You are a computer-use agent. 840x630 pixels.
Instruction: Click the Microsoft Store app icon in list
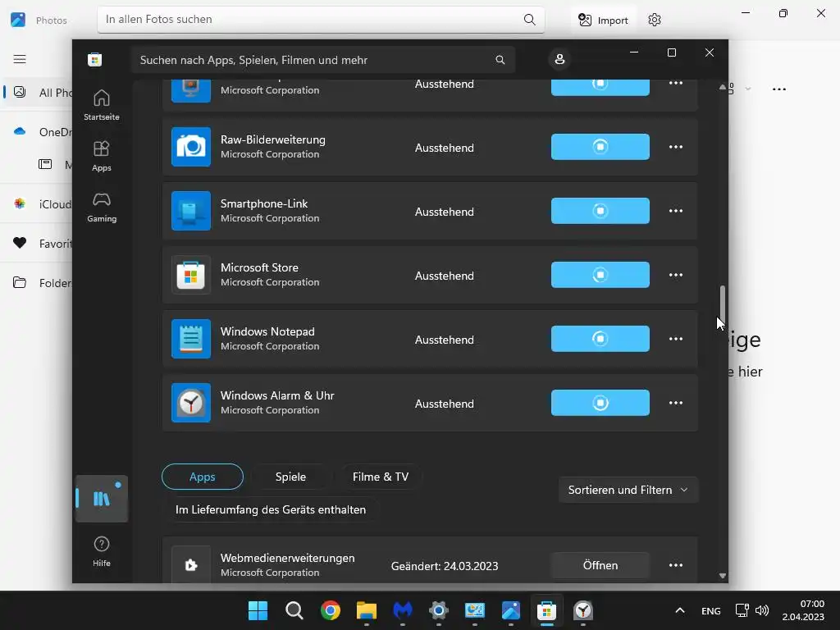(x=191, y=275)
